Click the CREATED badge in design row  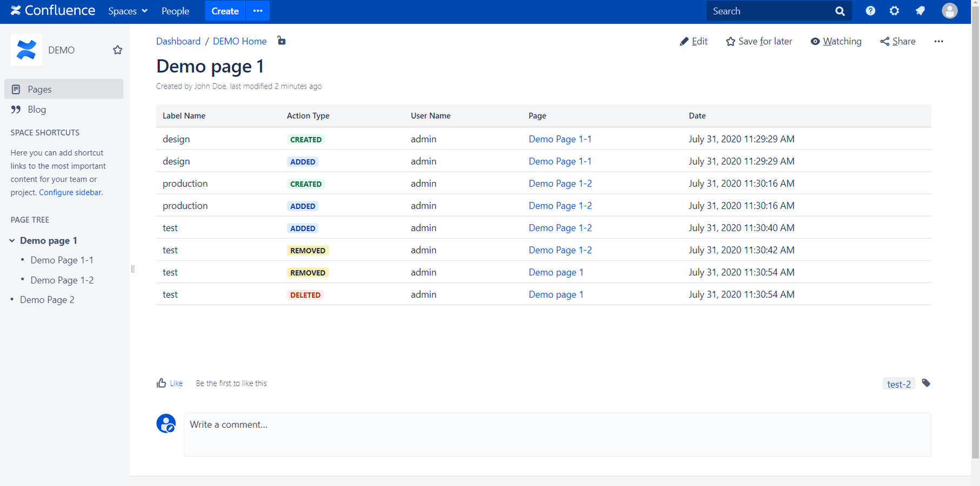tap(306, 139)
